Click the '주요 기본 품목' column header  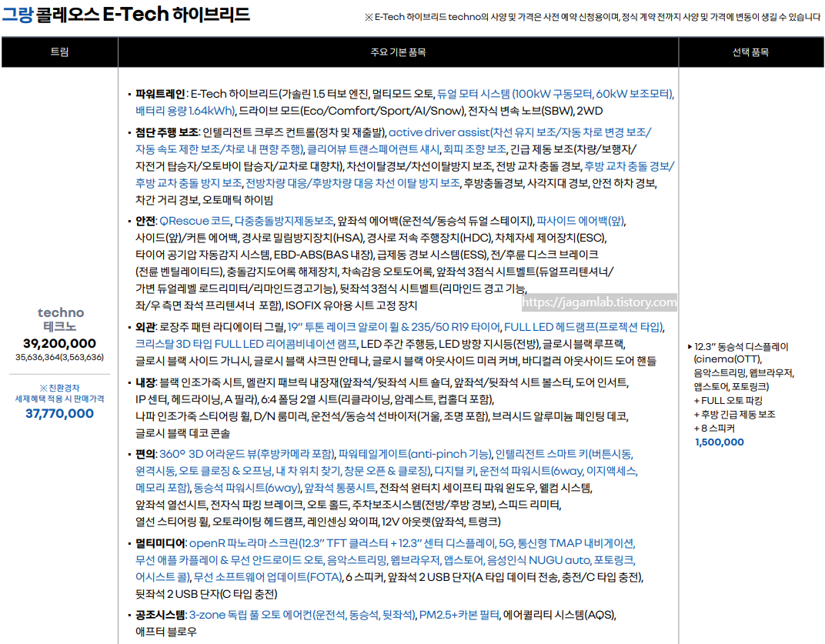(399, 52)
